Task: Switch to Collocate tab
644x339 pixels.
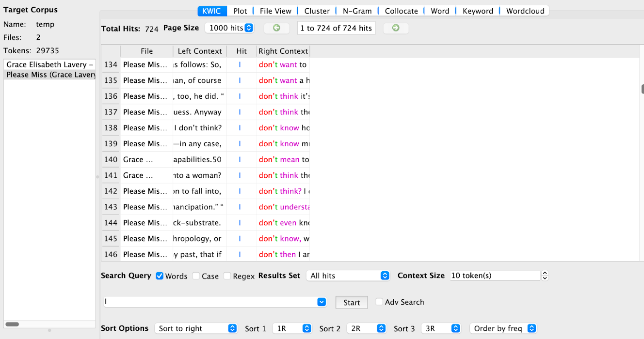Action: 402,11
